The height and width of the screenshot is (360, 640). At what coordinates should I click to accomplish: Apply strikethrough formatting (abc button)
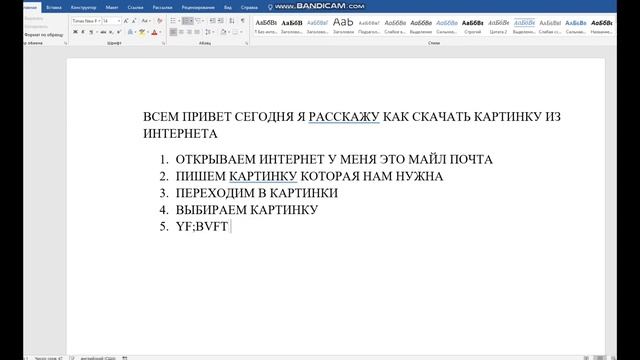103,32
